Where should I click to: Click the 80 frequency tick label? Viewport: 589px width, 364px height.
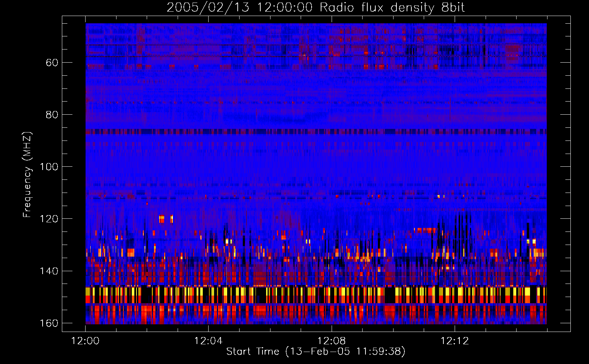click(52, 115)
